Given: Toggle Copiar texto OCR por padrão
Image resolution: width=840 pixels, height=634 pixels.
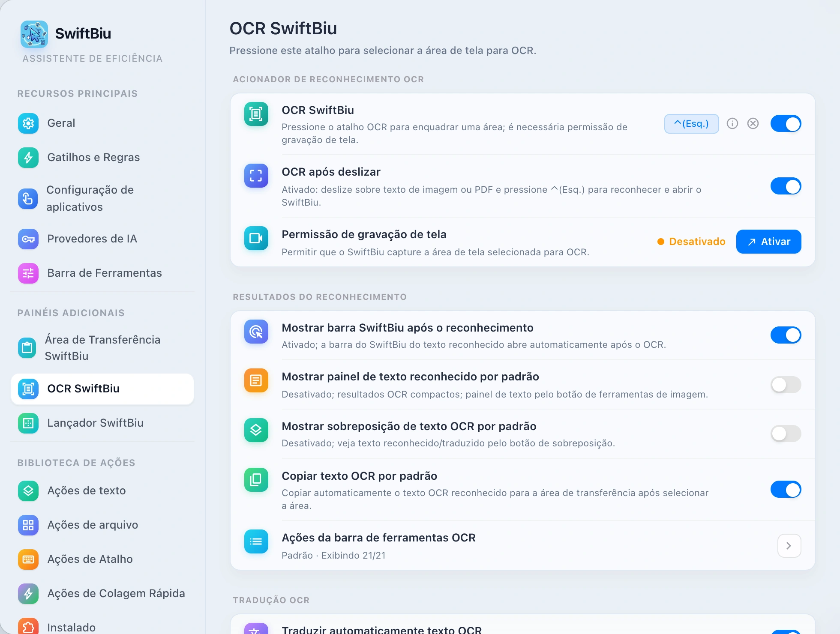Looking at the screenshot, I should click(x=786, y=489).
